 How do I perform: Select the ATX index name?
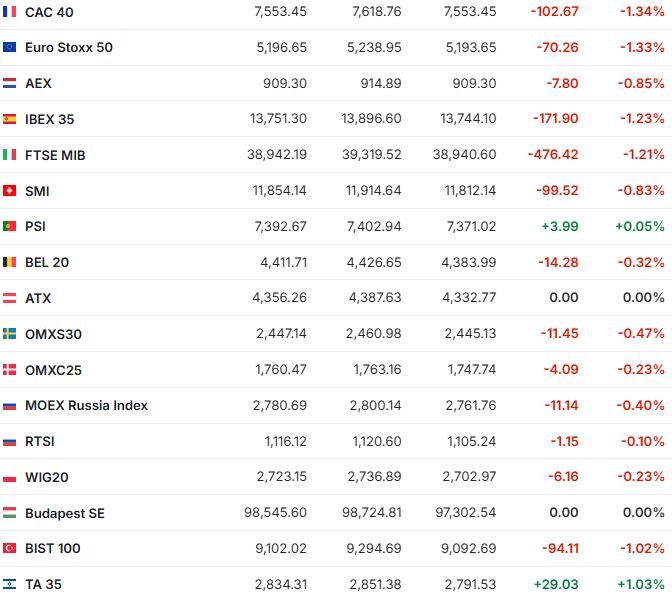38,298
